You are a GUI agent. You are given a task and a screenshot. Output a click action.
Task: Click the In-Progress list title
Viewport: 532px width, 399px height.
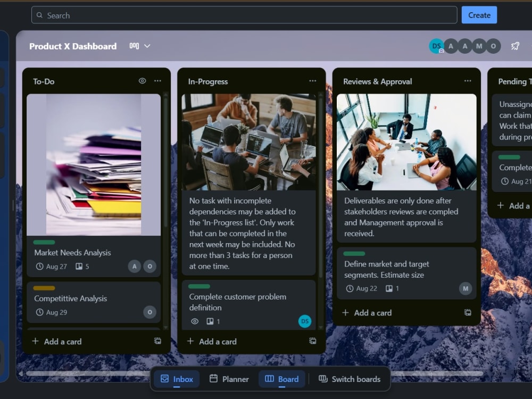point(208,81)
